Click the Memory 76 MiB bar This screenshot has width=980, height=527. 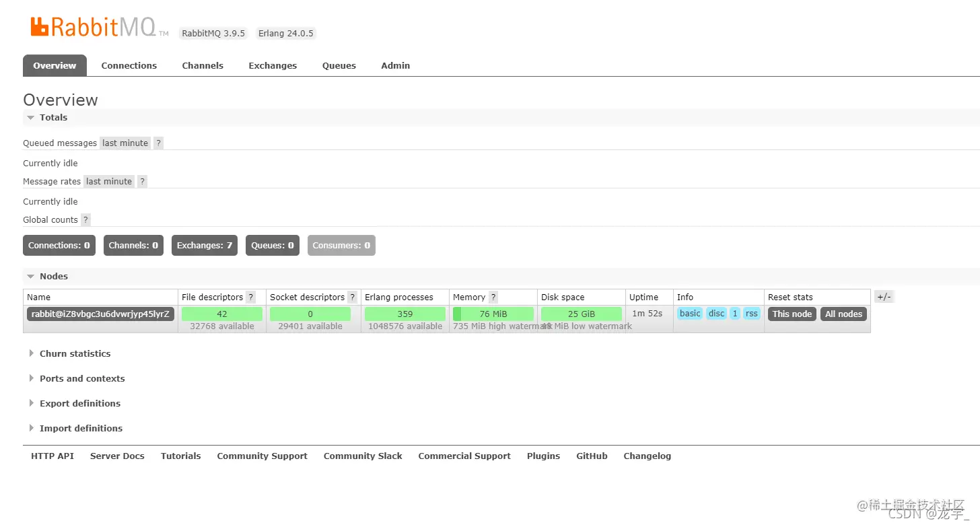493,314
